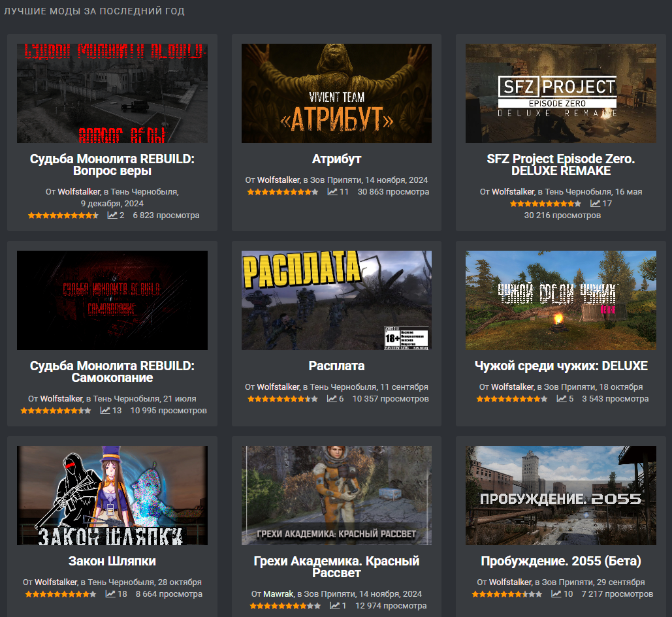
Task: Open the Закон Шляпки cover image
Action: coord(112,496)
